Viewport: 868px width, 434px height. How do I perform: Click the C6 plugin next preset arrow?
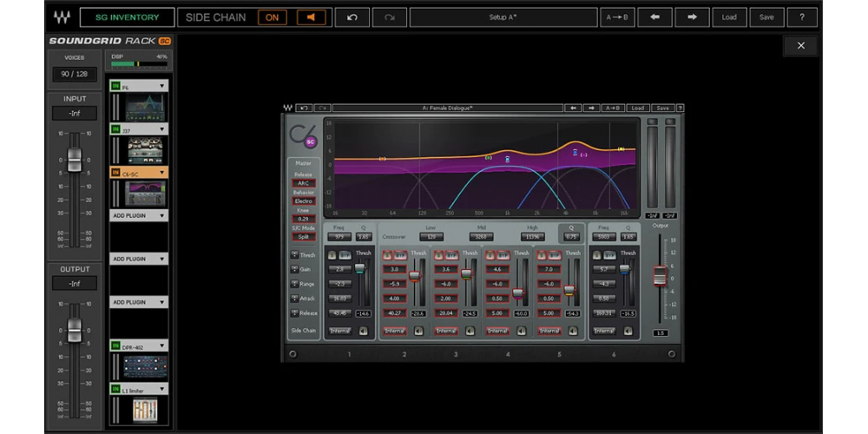[x=591, y=108]
